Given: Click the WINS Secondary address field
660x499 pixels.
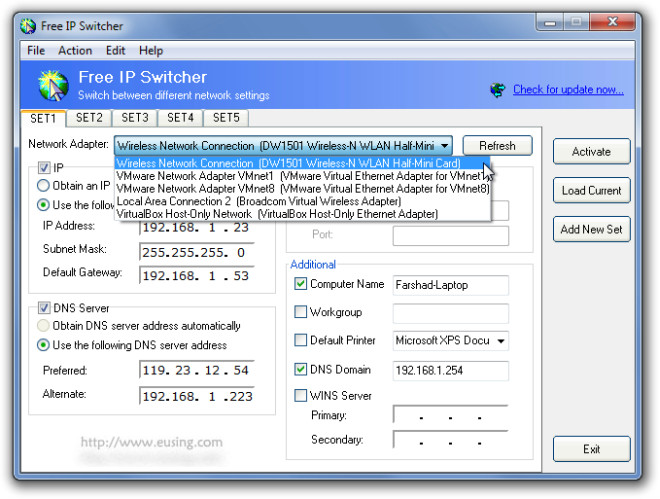Looking at the screenshot, I should (x=451, y=440).
